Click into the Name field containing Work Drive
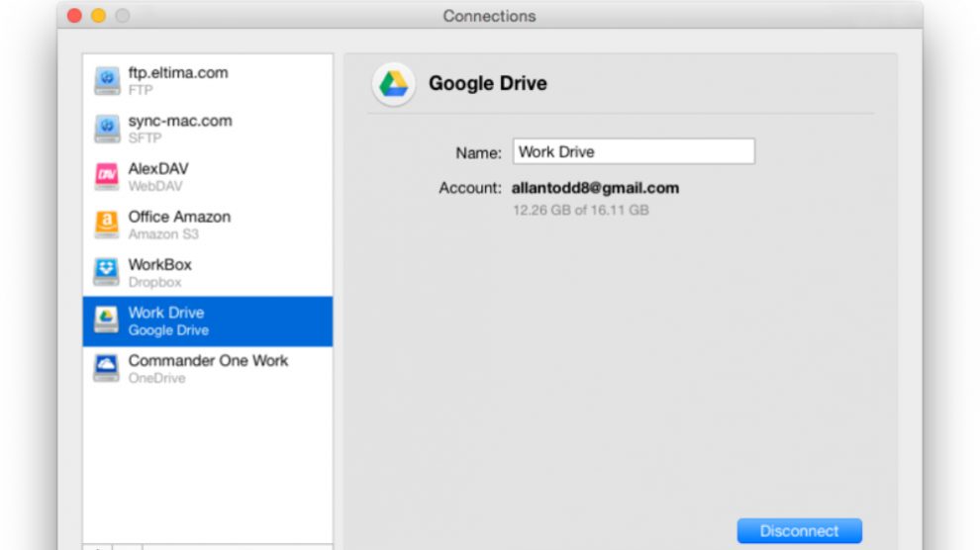Viewport: 980px width, 550px height. tap(634, 151)
